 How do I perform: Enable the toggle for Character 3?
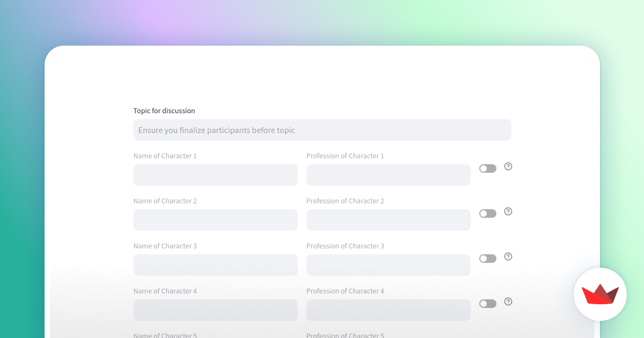[x=488, y=259]
